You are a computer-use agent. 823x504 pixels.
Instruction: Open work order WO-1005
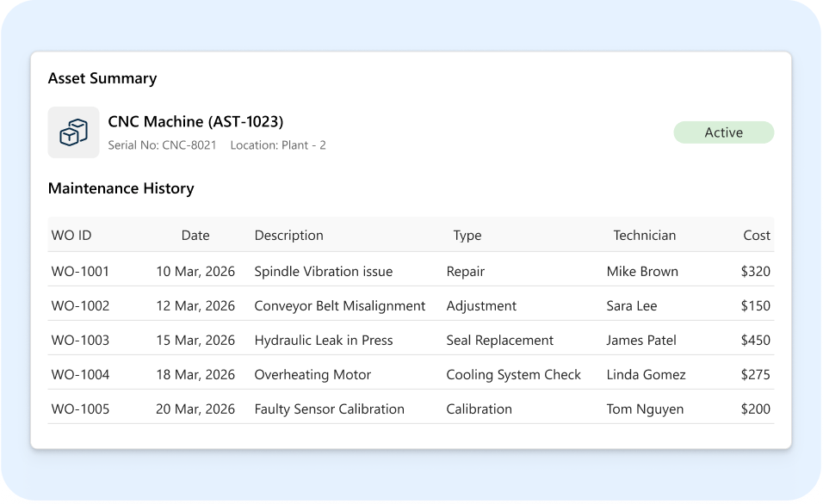[80, 409]
